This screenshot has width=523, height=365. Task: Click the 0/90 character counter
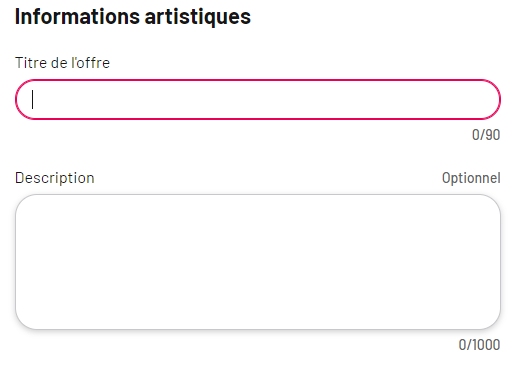(x=486, y=135)
